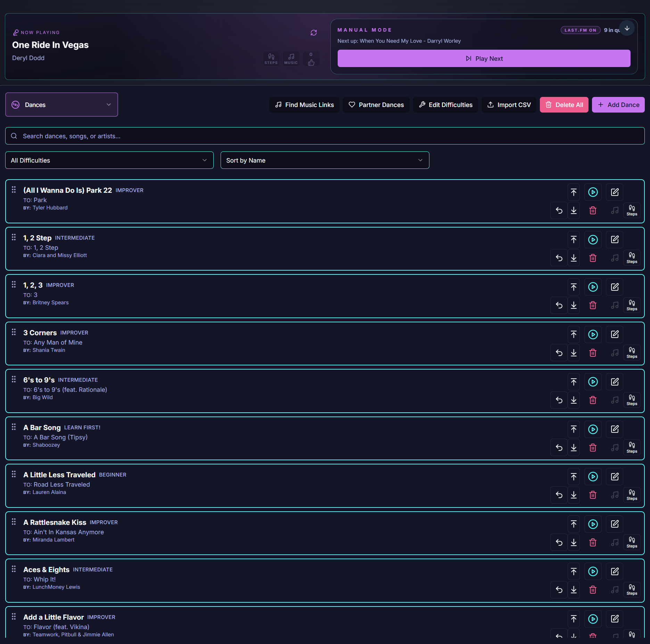Download the "6's to 9's" track

pyautogui.click(x=574, y=400)
